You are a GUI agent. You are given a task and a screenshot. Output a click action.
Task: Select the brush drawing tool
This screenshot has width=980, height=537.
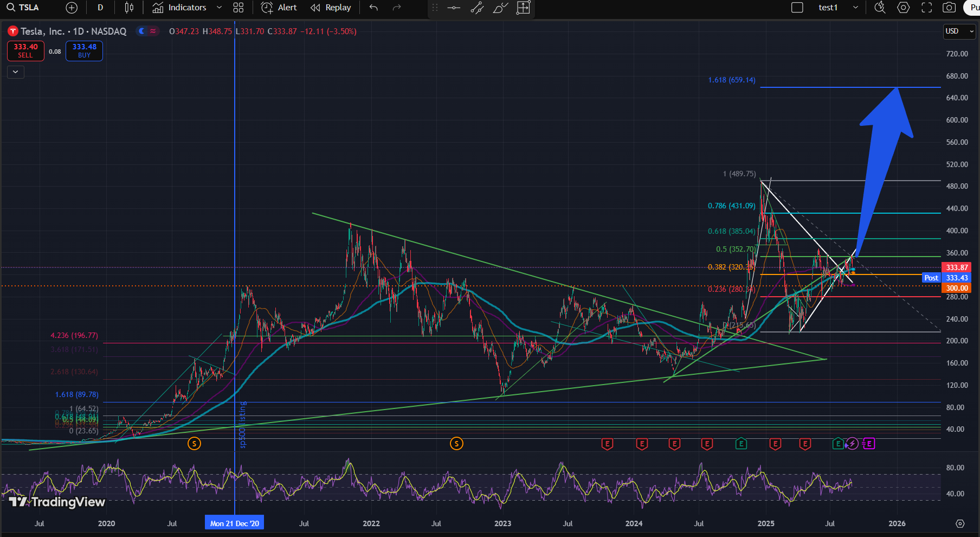(500, 8)
